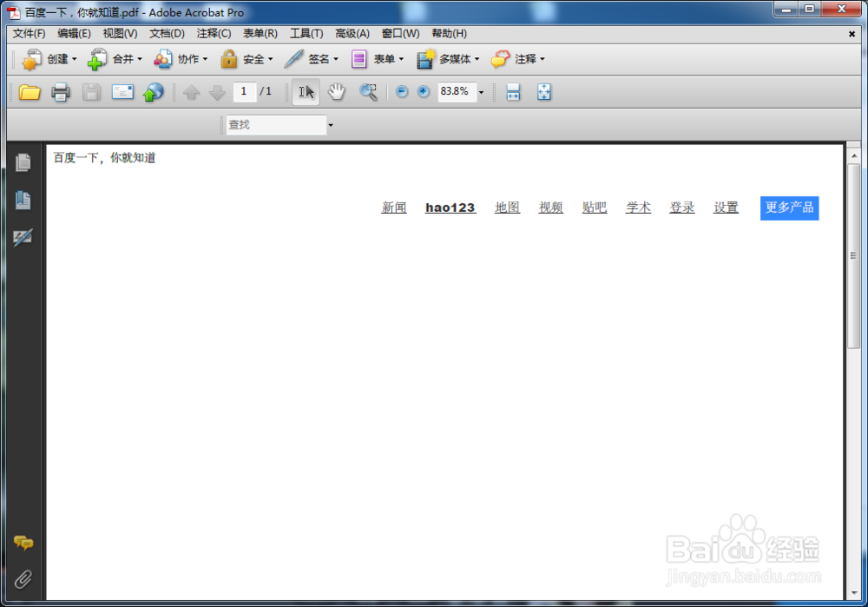Choose the Hand tool
Viewport: 868px width, 607px height.
tap(336, 92)
